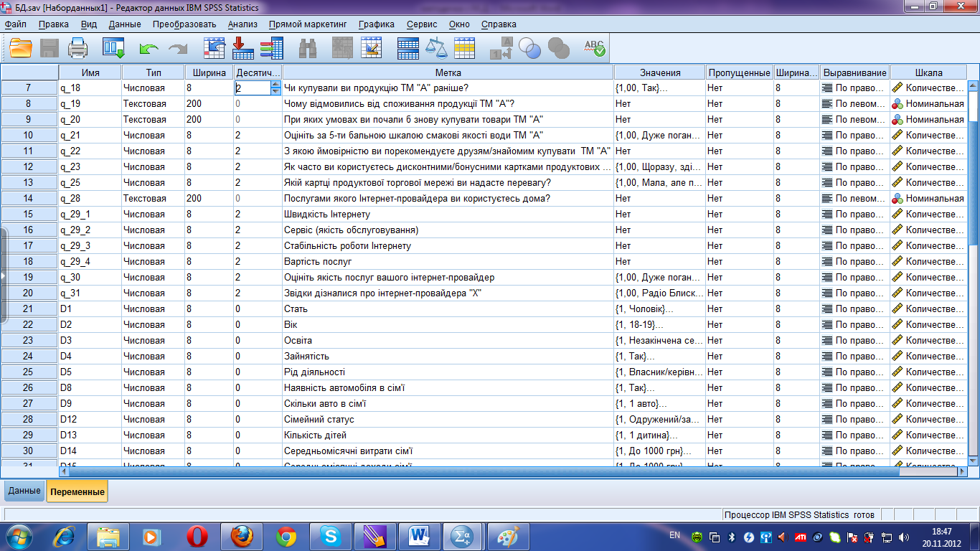Open Paint from the taskbar
980x551 pixels.
pyautogui.click(x=509, y=536)
